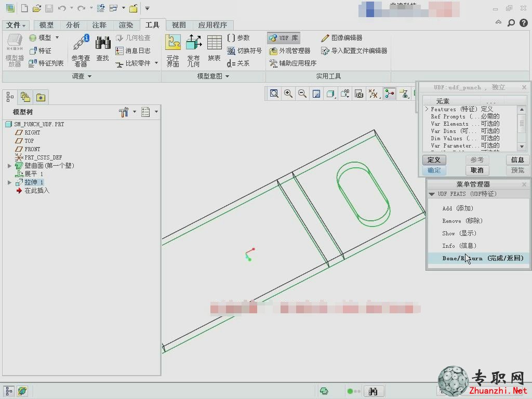Toggle model tree panel from status bar
Screen dimensions: 532x399
(9, 391)
